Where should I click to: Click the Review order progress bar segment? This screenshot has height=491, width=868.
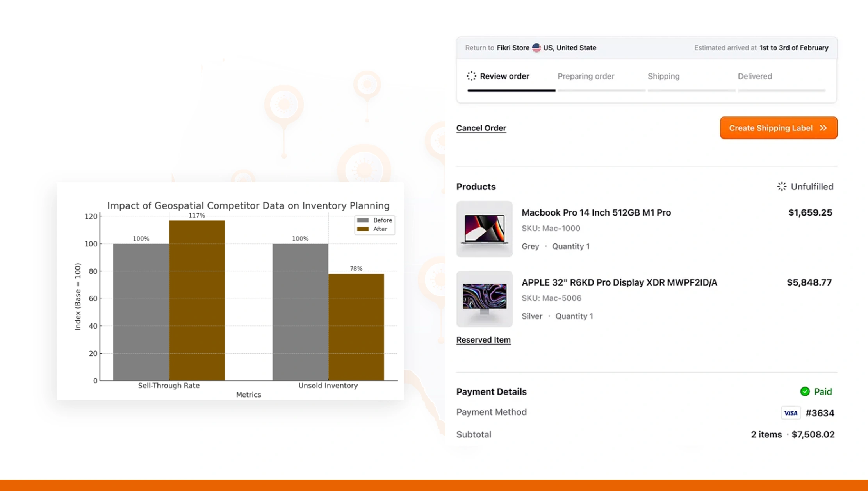click(511, 91)
